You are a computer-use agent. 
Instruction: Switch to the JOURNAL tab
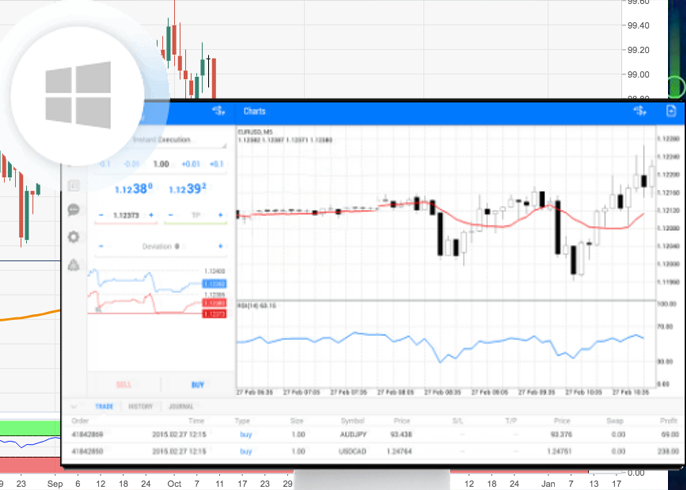[x=181, y=406]
